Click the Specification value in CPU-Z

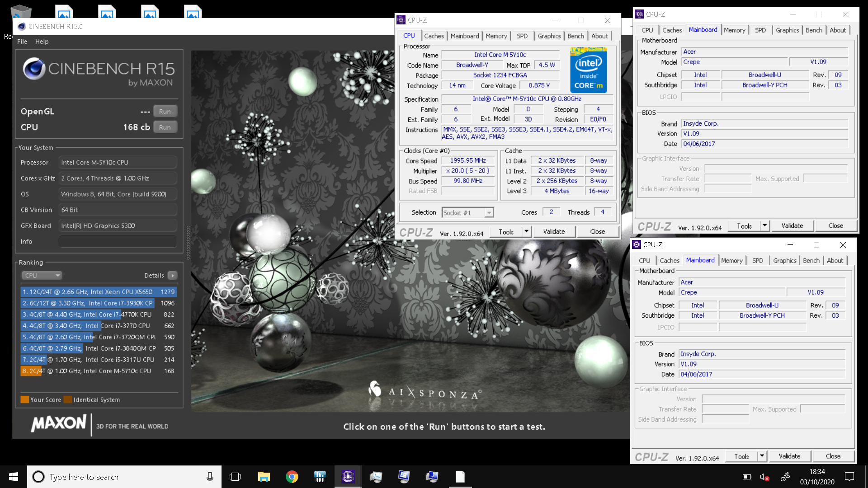pyautogui.click(x=527, y=99)
